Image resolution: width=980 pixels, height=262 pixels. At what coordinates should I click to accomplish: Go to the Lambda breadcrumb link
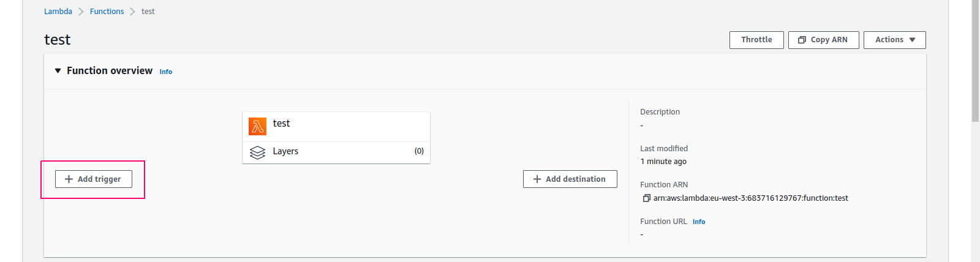point(58,12)
